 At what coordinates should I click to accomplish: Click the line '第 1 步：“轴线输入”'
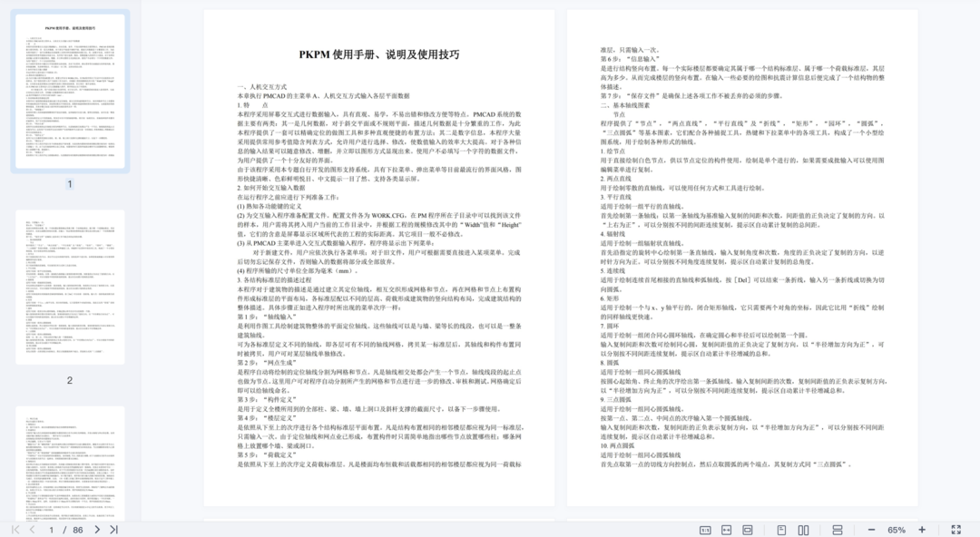(267, 317)
